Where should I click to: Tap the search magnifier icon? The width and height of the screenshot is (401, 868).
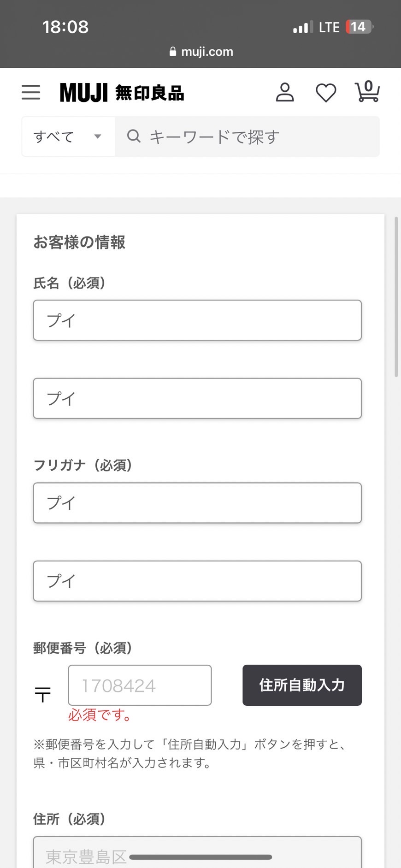click(134, 136)
